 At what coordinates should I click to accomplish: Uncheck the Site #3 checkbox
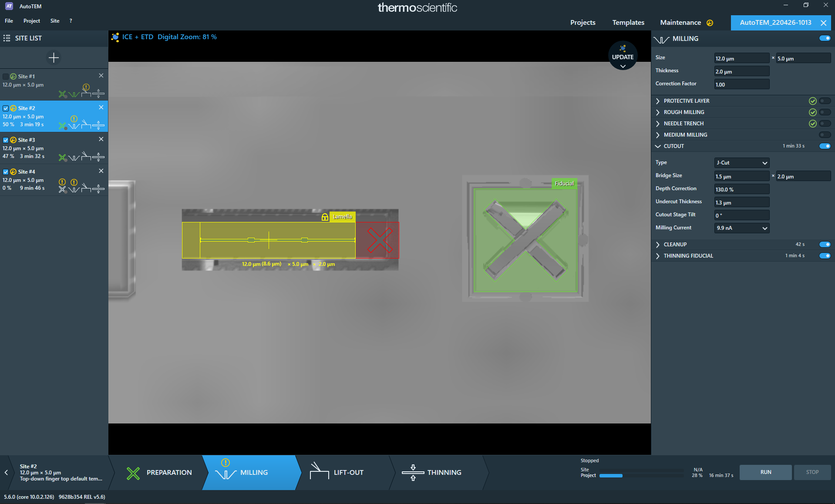click(6, 140)
